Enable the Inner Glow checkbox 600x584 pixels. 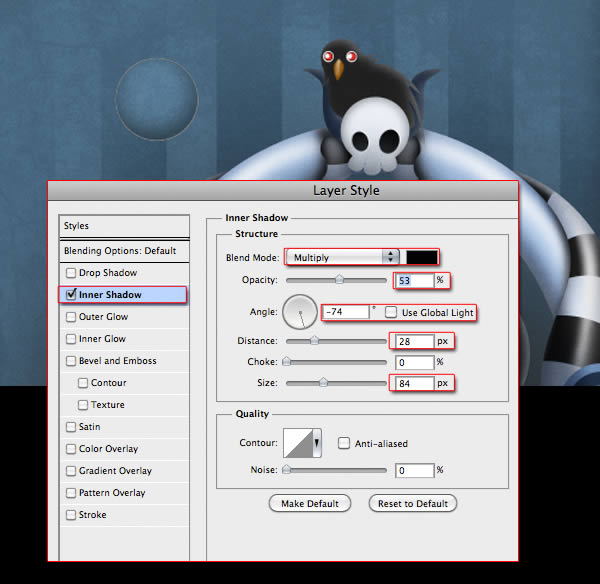71,339
